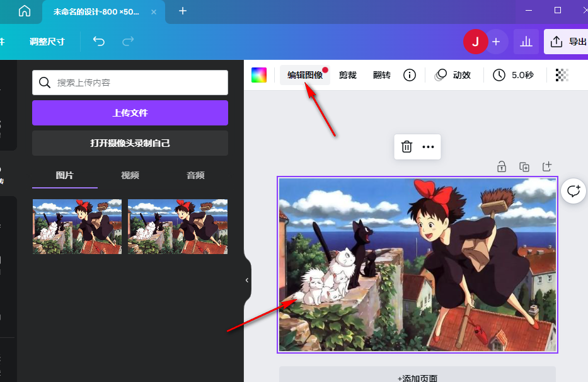Screen dimensions: 588x382
Task: Select the 剪裁 crop tool
Action: coord(347,74)
